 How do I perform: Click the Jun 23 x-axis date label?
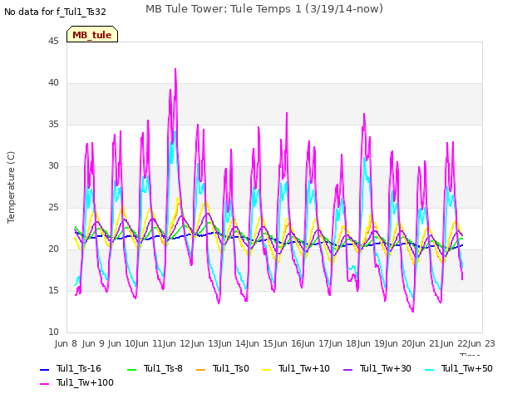pos(481,343)
